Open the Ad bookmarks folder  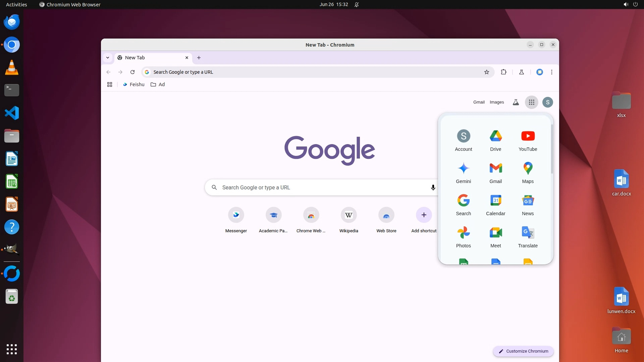click(158, 84)
